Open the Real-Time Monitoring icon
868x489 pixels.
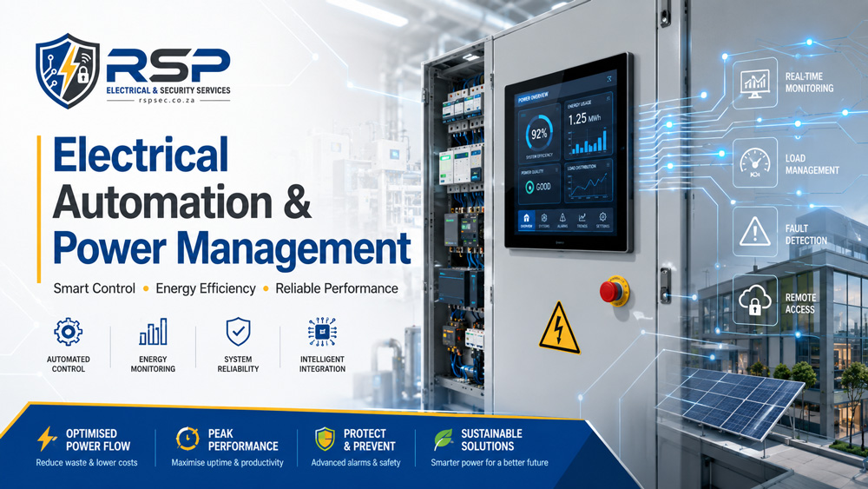click(755, 83)
